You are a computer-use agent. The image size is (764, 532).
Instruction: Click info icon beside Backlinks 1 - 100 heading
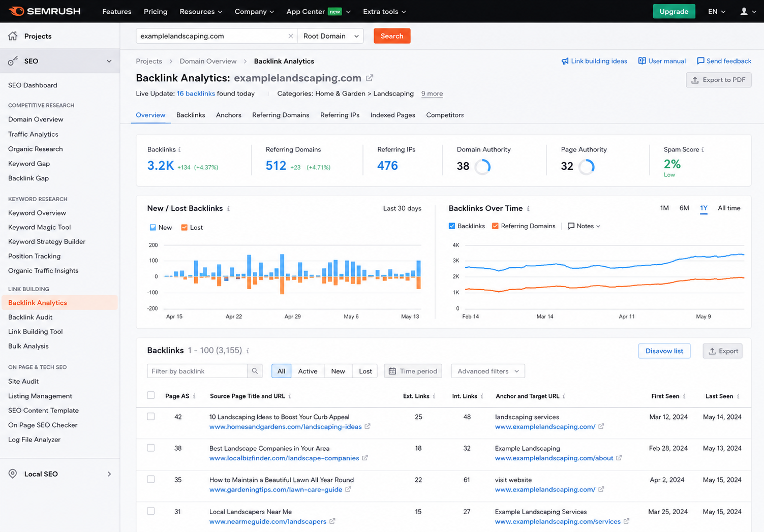click(x=248, y=351)
